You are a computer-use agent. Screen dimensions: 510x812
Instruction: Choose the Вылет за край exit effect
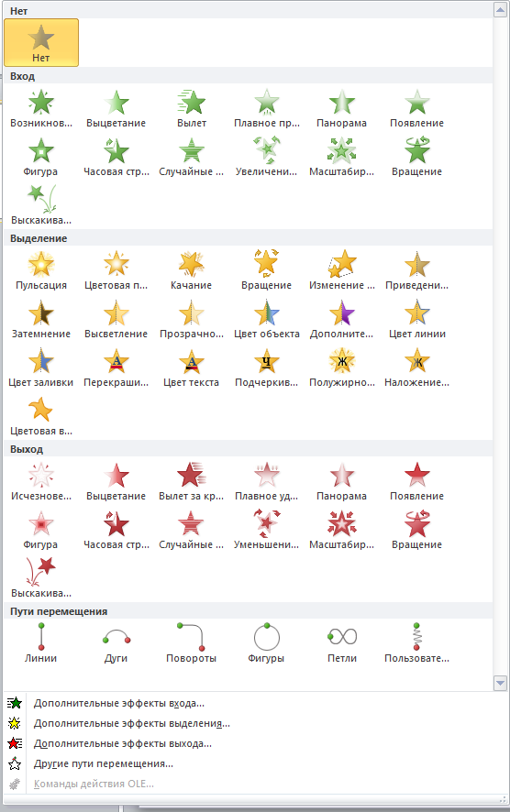[191, 481]
